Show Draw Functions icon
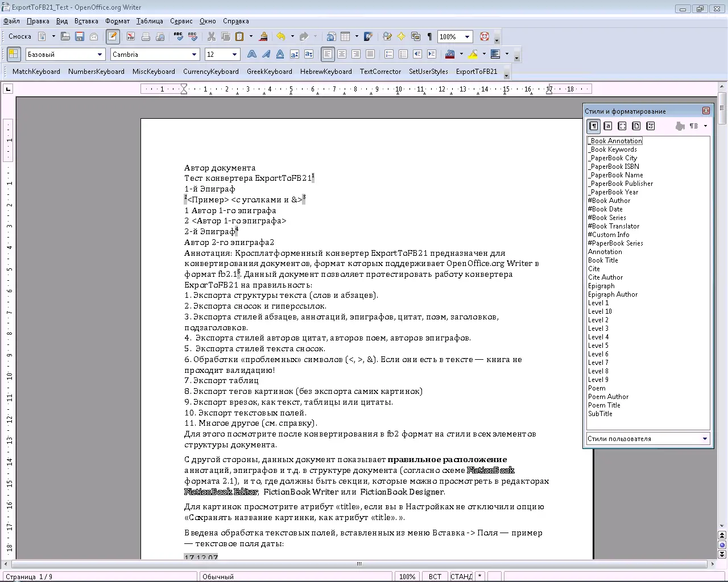Image resolution: width=728 pixels, height=582 pixels. pos(369,36)
